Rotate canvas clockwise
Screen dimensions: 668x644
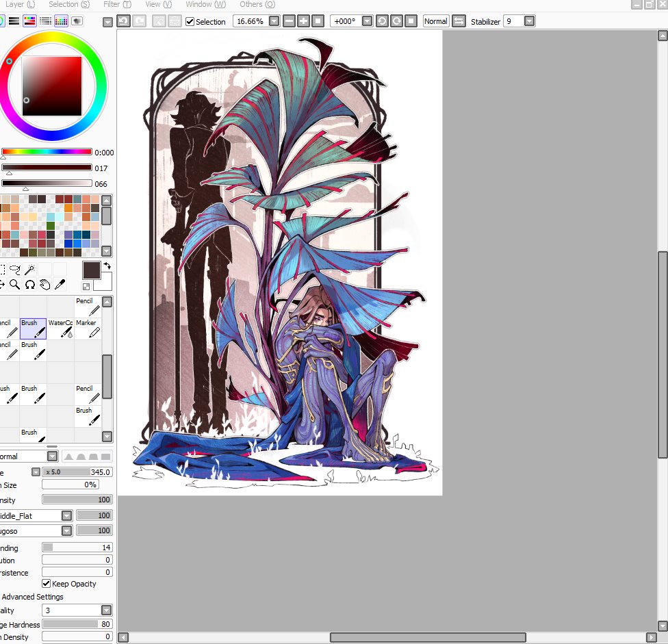coord(397,21)
